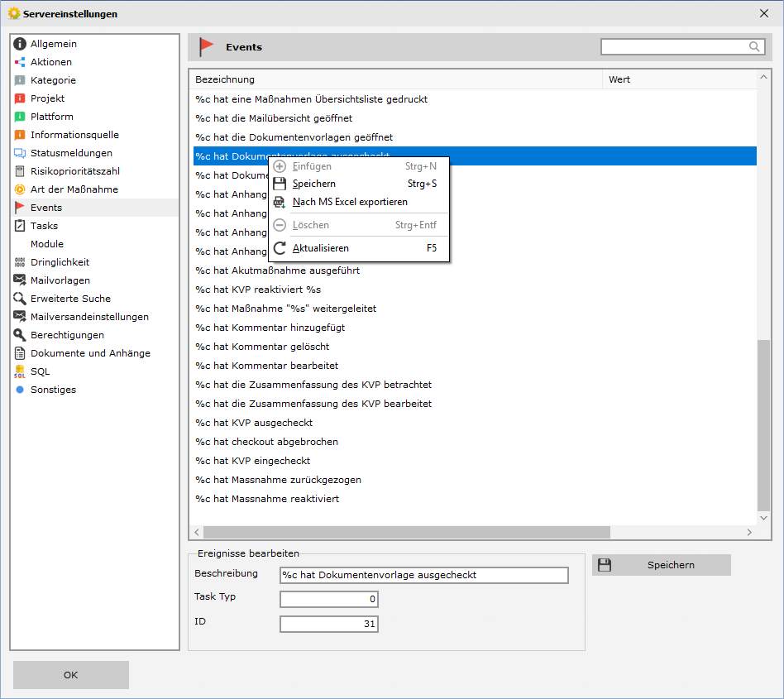Click into the Beschreibung input field
Image resolution: width=784 pixels, height=699 pixels.
tap(424, 575)
